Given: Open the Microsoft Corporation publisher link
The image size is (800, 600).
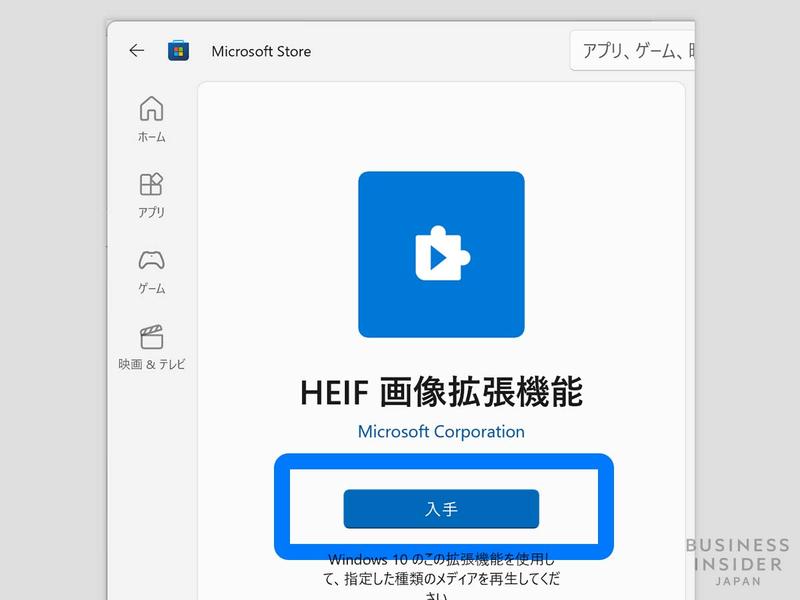Looking at the screenshot, I should [440, 432].
